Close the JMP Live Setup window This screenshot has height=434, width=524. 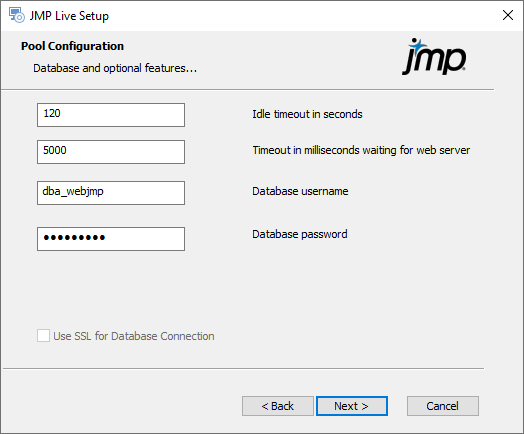(508, 15)
